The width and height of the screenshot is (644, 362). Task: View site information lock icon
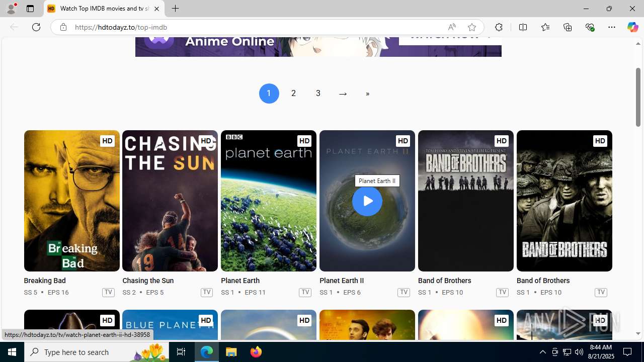coord(63,27)
